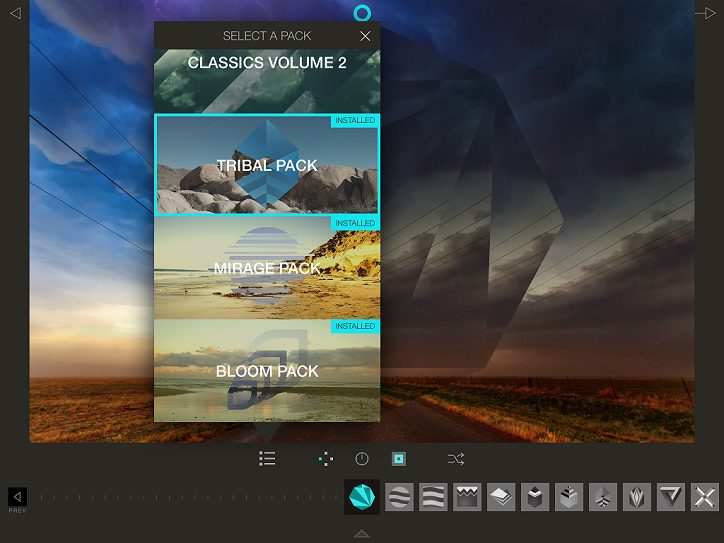The width and height of the screenshot is (724, 543).
Task: Select the wavy circle fragment shape
Action: pos(399,497)
